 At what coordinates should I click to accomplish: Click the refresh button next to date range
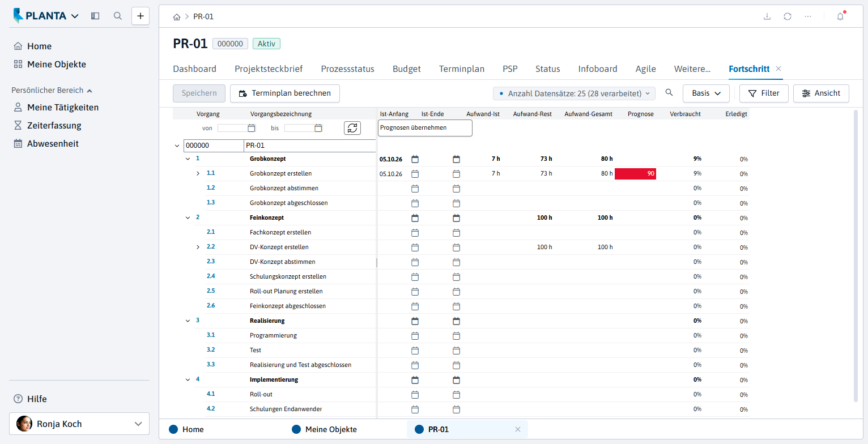tap(352, 128)
